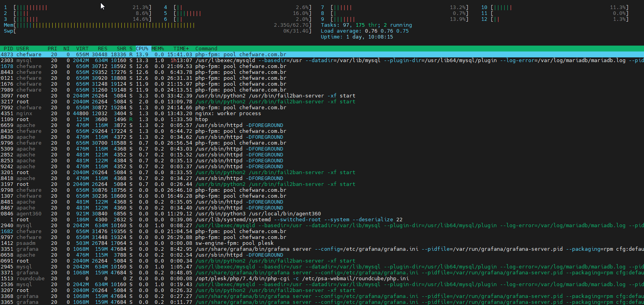Click the TIME+ column header
Viewport: 644px width, 305px height.
(x=181, y=49)
